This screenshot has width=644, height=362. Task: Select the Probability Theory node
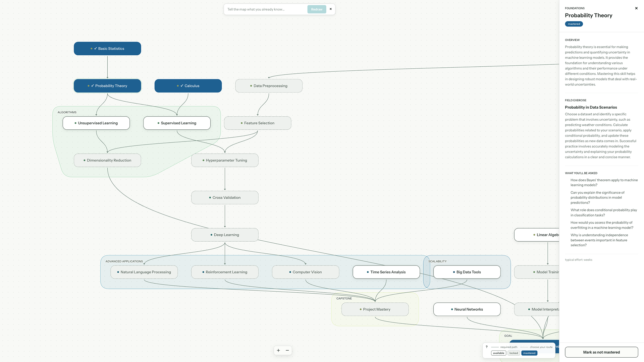(107, 86)
